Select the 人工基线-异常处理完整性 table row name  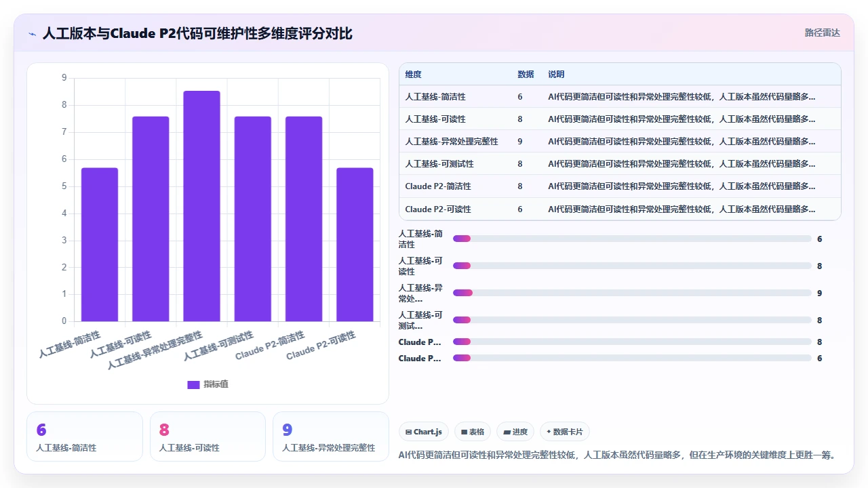tap(452, 142)
